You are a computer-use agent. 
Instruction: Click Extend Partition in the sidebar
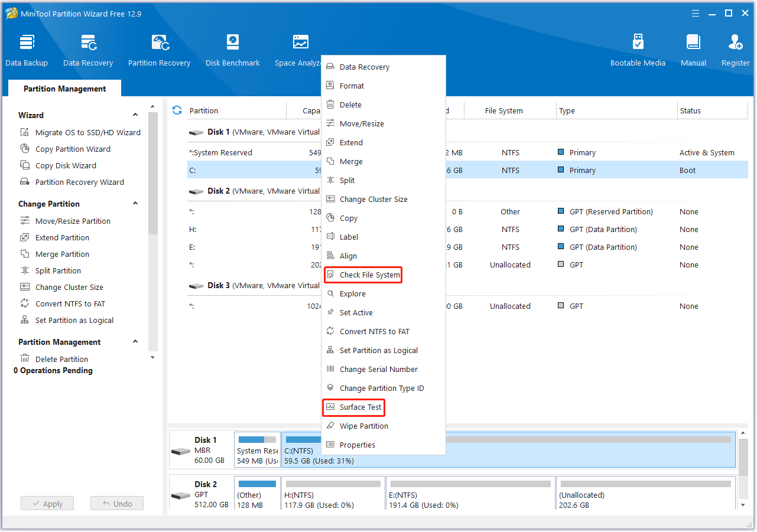[54, 238]
